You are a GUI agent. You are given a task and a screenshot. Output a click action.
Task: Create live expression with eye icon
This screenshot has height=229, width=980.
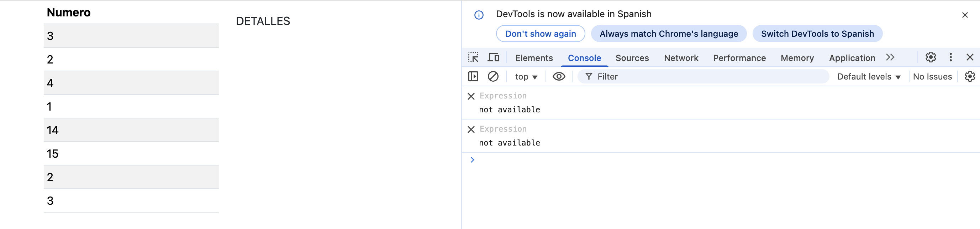(558, 77)
